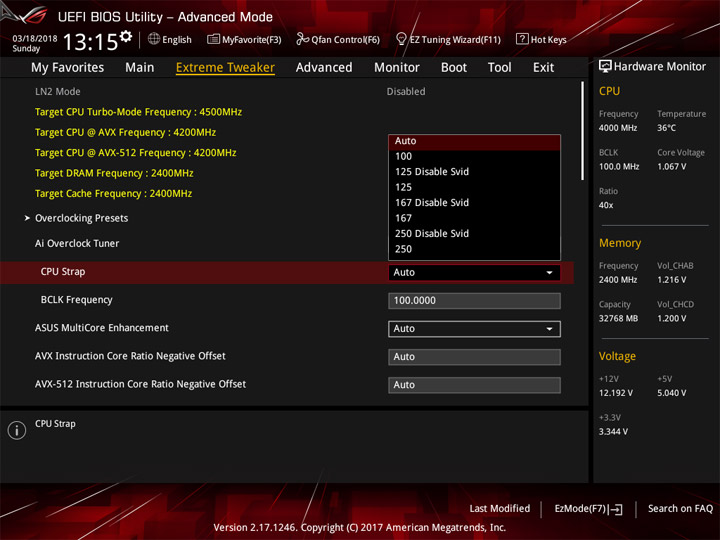The width and height of the screenshot is (720, 540).
Task: Click +3.3V 3.344 V reading
Action: point(613,432)
